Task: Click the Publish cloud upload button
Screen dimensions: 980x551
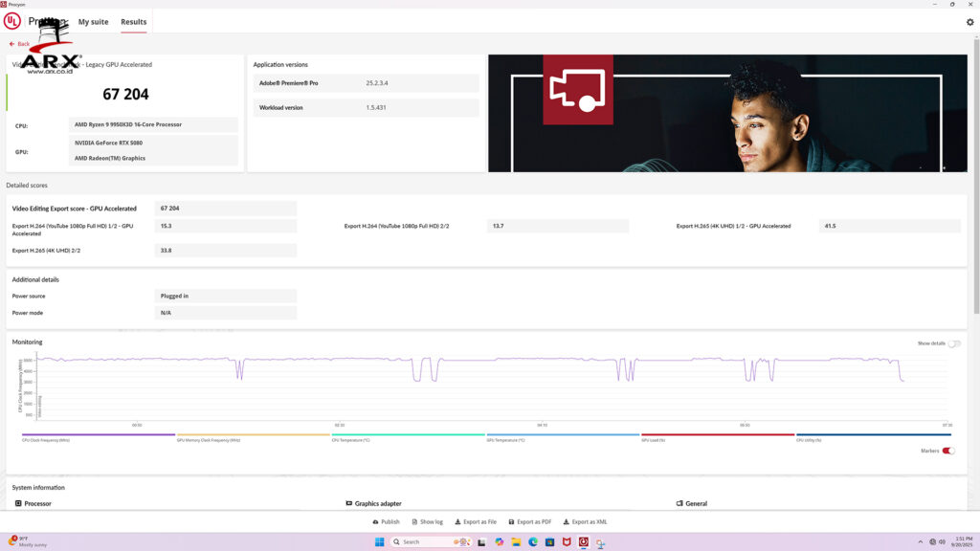Action: (x=386, y=522)
